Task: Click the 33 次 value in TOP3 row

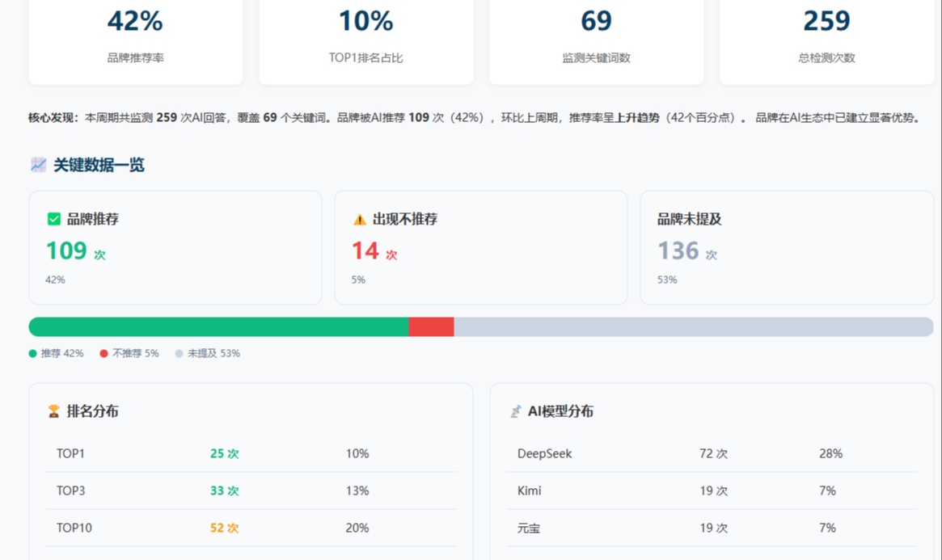Action: [x=225, y=491]
